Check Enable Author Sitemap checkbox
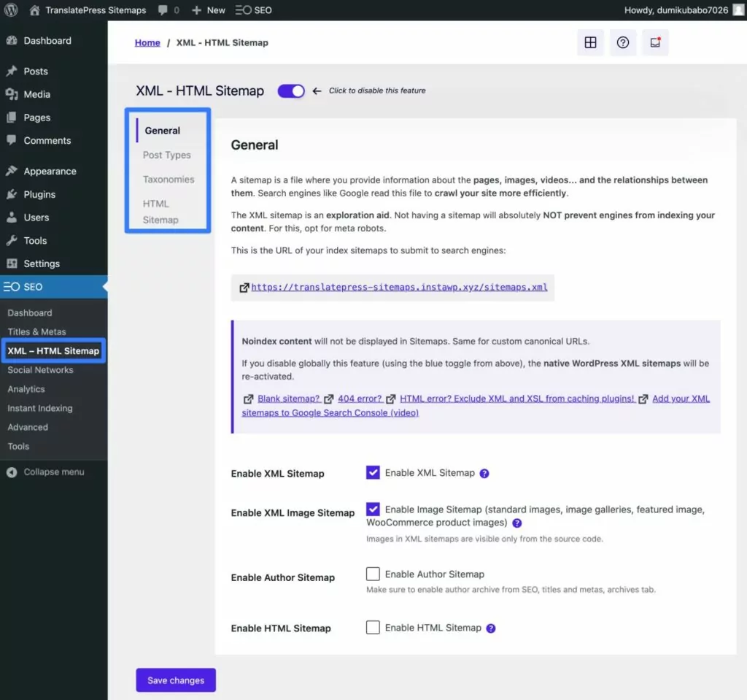 click(373, 574)
